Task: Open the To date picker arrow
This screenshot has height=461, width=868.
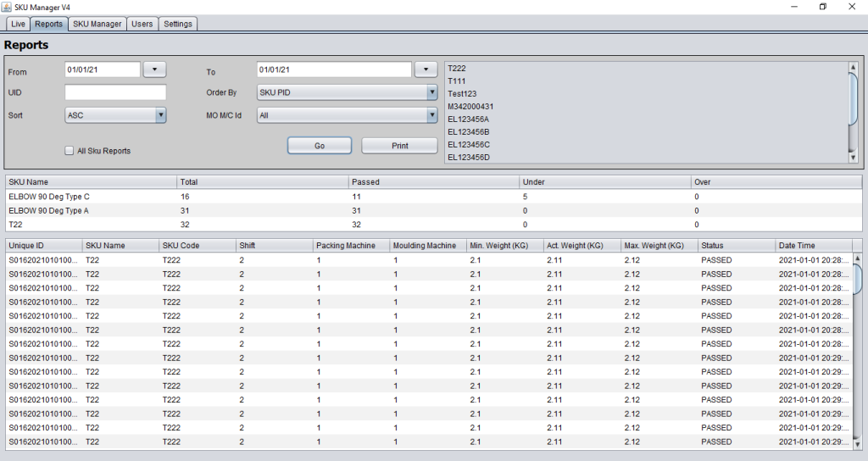Action: pyautogui.click(x=425, y=69)
